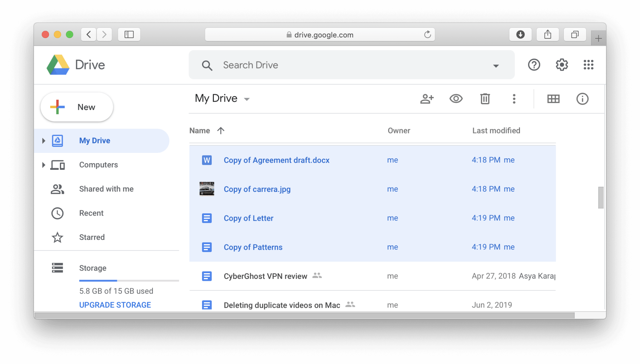The height and width of the screenshot is (364, 640).
Task: Expand the Name sort column header
Action: [x=207, y=131]
